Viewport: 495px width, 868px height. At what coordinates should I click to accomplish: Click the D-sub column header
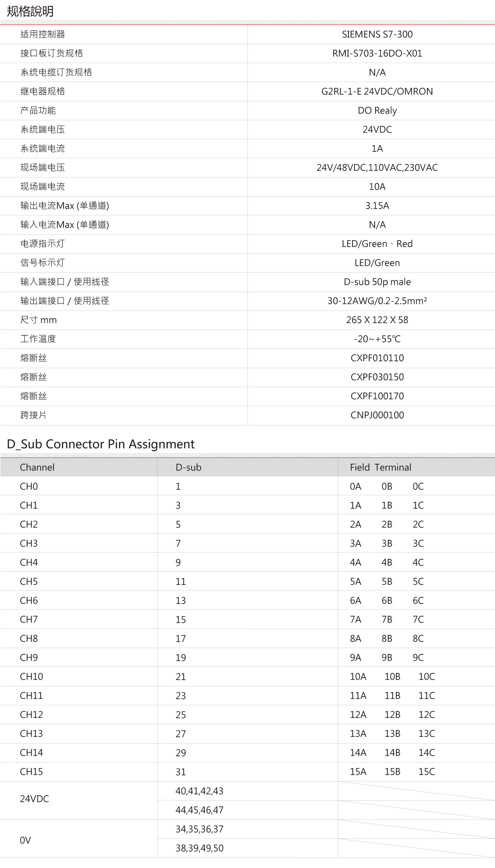tap(188, 467)
